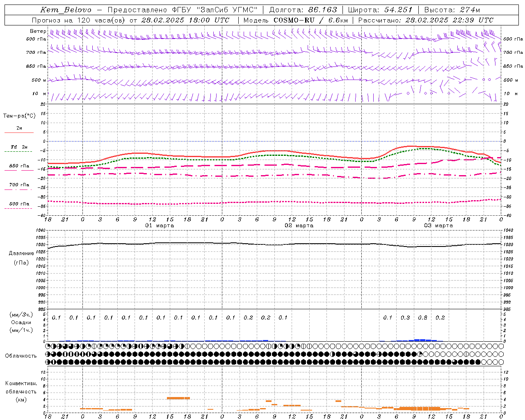Click the 03 марта date label

click(x=438, y=226)
